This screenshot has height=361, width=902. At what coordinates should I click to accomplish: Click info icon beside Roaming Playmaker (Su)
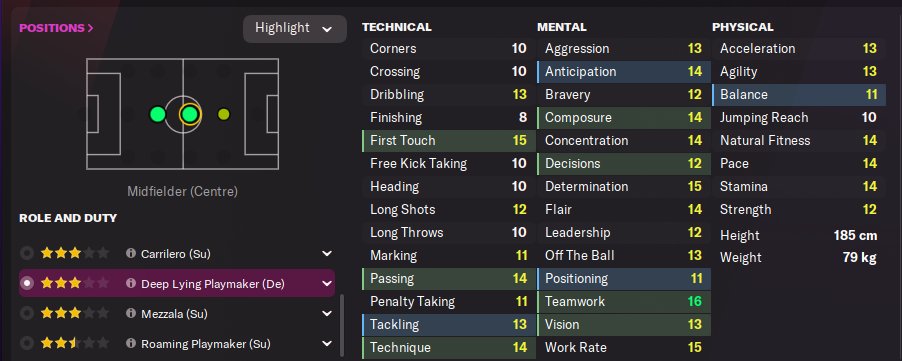(x=131, y=344)
